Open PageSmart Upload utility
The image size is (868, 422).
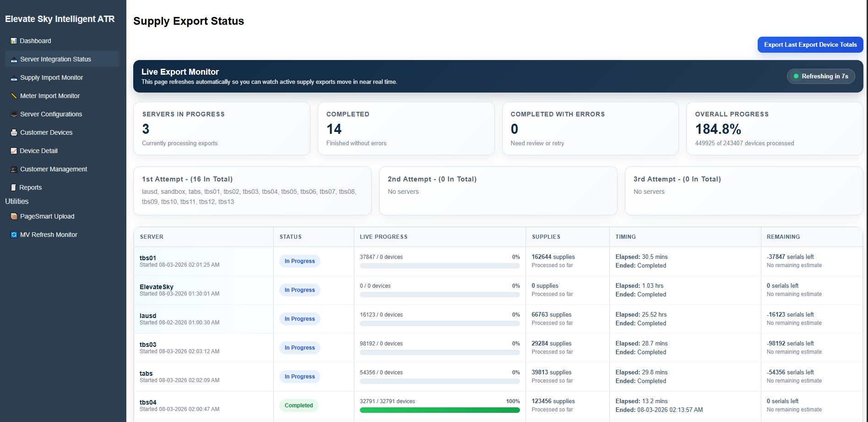(x=62, y=216)
